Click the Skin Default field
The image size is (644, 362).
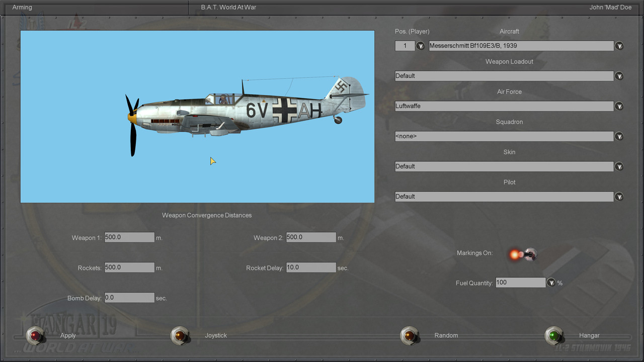click(504, 166)
